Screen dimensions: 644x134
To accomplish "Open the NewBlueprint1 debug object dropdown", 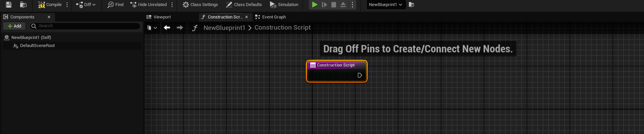I will pos(386,5).
